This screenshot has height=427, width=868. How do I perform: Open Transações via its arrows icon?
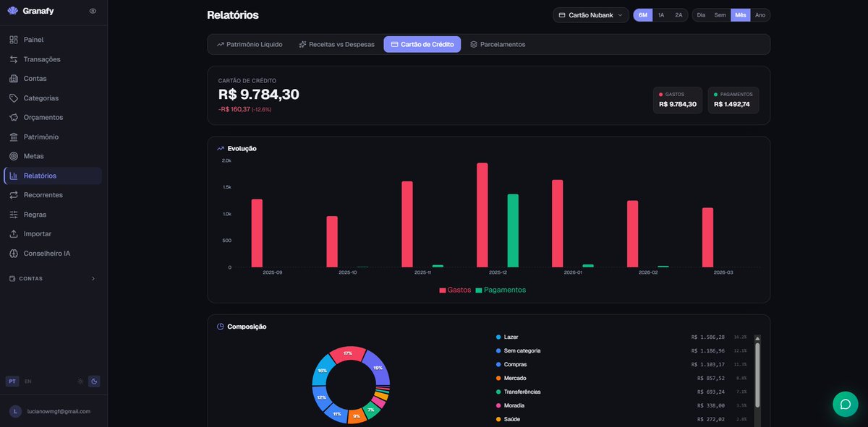point(14,59)
